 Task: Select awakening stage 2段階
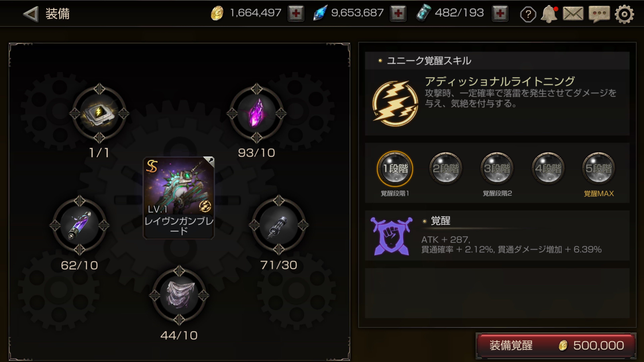(446, 169)
